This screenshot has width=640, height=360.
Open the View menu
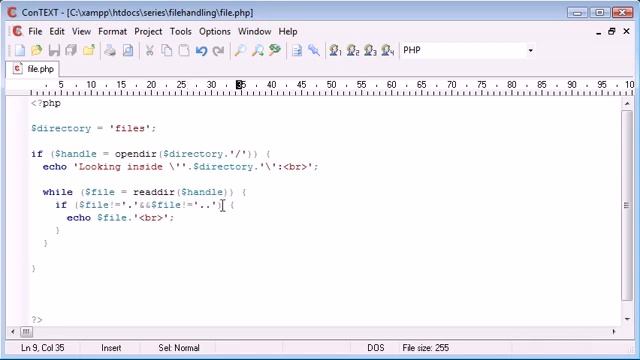tap(81, 31)
